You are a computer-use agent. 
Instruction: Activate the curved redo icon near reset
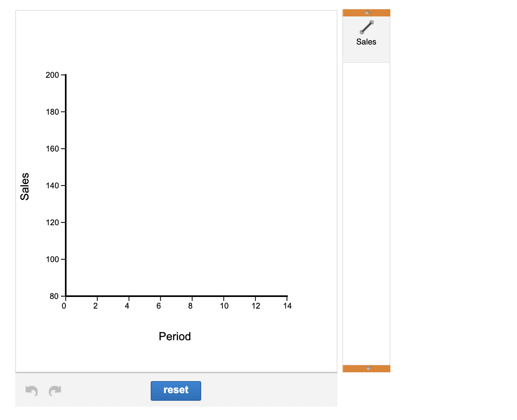[55, 391]
